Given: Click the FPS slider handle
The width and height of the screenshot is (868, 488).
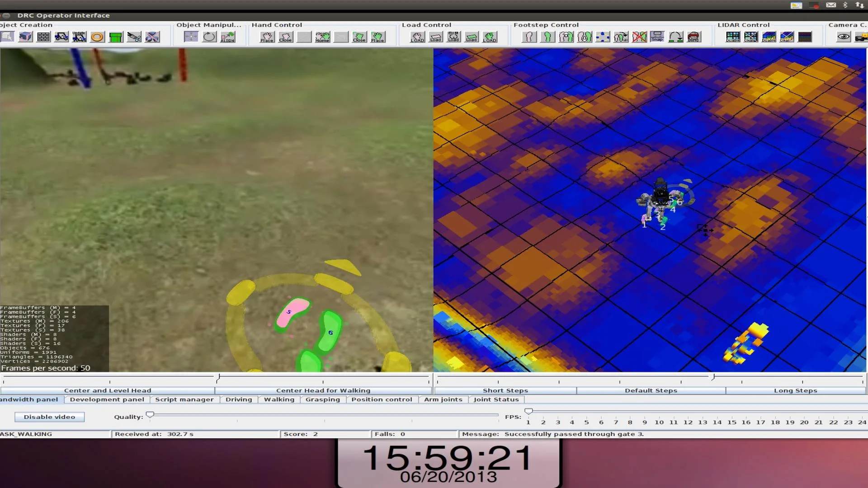Looking at the screenshot, I should (528, 411).
